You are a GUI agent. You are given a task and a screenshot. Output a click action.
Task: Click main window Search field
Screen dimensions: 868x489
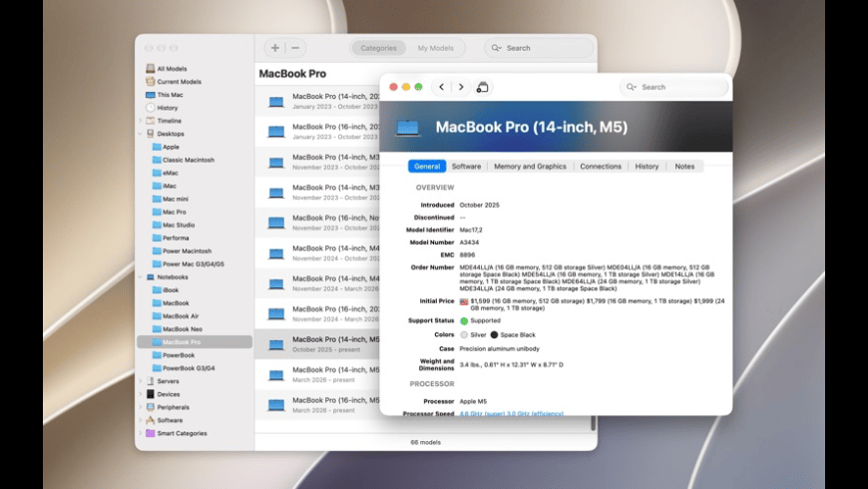point(539,48)
